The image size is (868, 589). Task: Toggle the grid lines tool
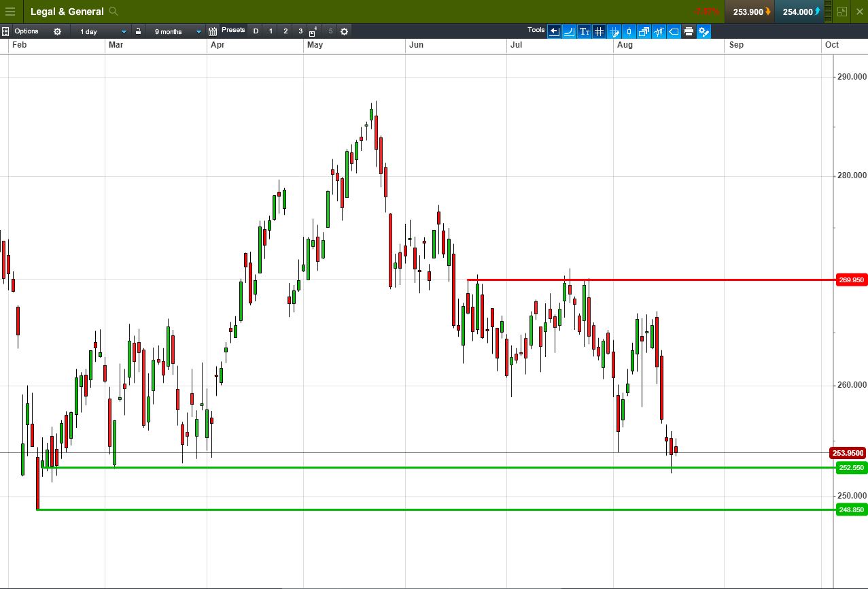599,31
